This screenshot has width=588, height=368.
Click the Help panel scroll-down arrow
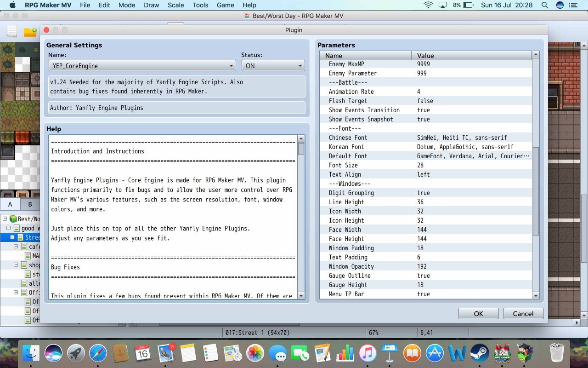pos(301,296)
